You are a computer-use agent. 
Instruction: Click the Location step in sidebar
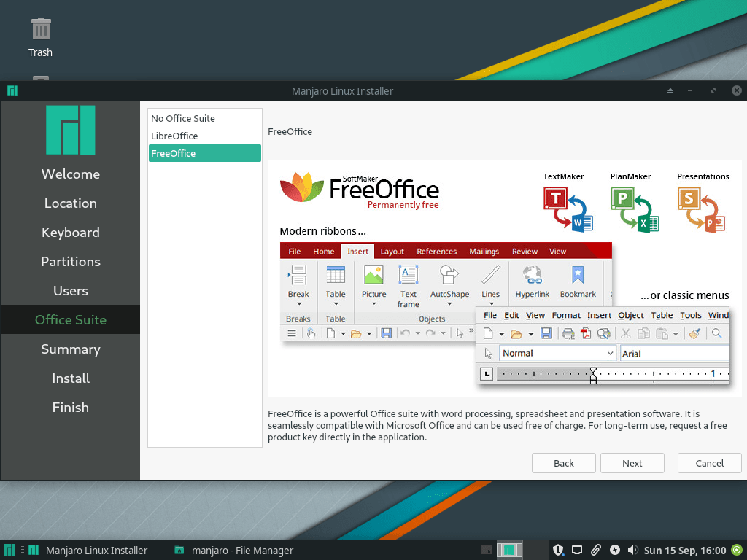[71, 203]
